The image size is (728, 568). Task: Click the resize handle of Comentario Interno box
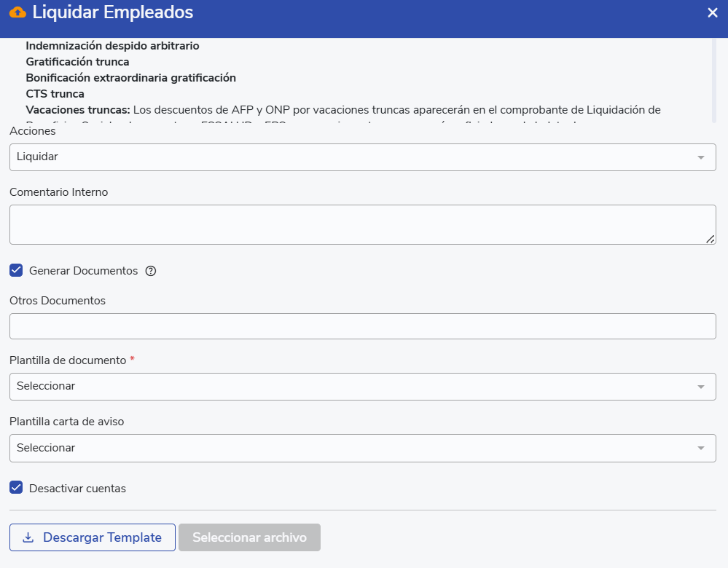710,238
